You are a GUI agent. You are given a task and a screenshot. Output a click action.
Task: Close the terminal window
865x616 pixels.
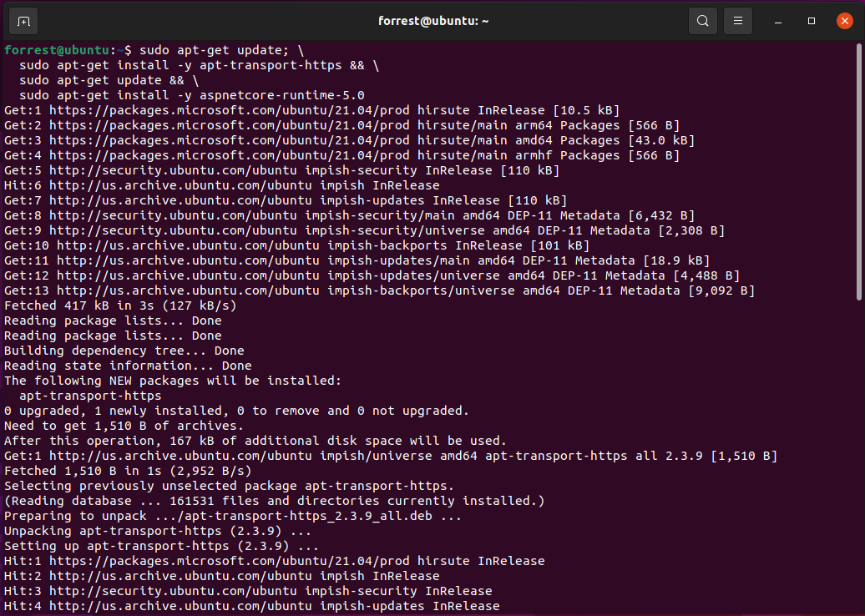click(x=845, y=21)
